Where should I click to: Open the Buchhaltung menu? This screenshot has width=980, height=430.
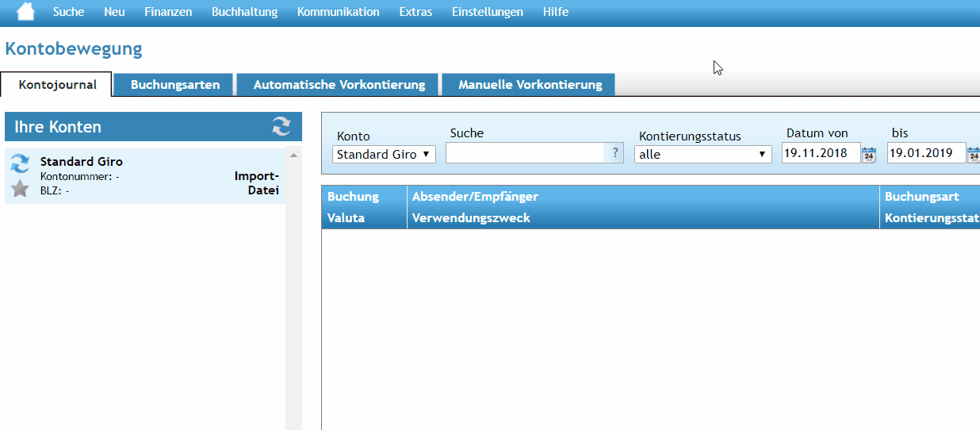(x=244, y=12)
